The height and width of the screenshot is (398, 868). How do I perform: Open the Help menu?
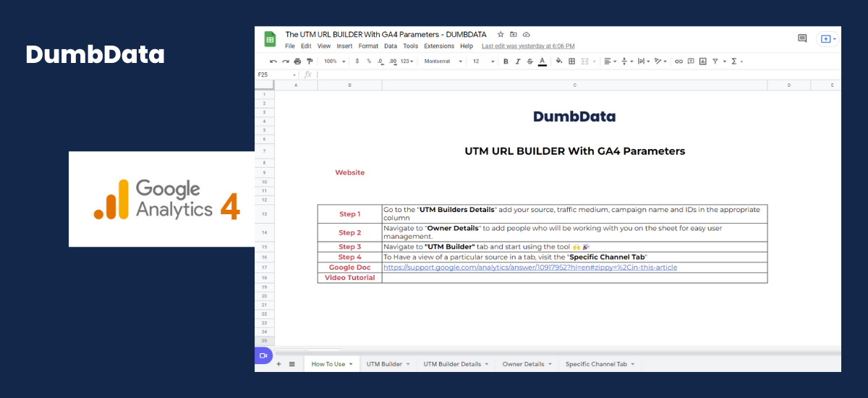(467, 46)
